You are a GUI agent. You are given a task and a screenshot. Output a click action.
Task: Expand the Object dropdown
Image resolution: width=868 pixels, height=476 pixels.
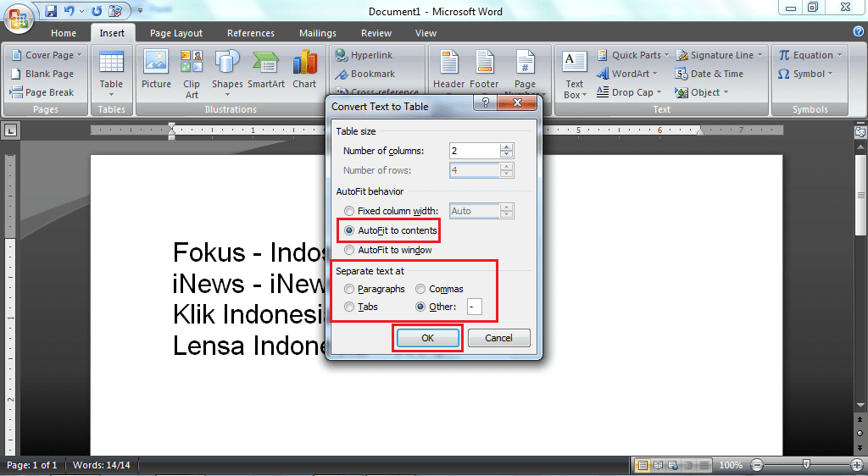(x=726, y=92)
